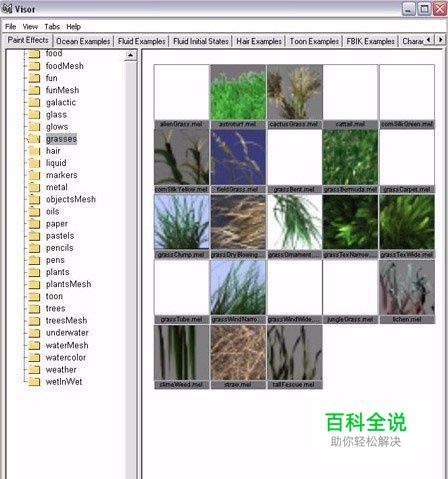Choose the grassOrnament brush thumbnail
This screenshot has width=448, height=479.
(x=295, y=222)
